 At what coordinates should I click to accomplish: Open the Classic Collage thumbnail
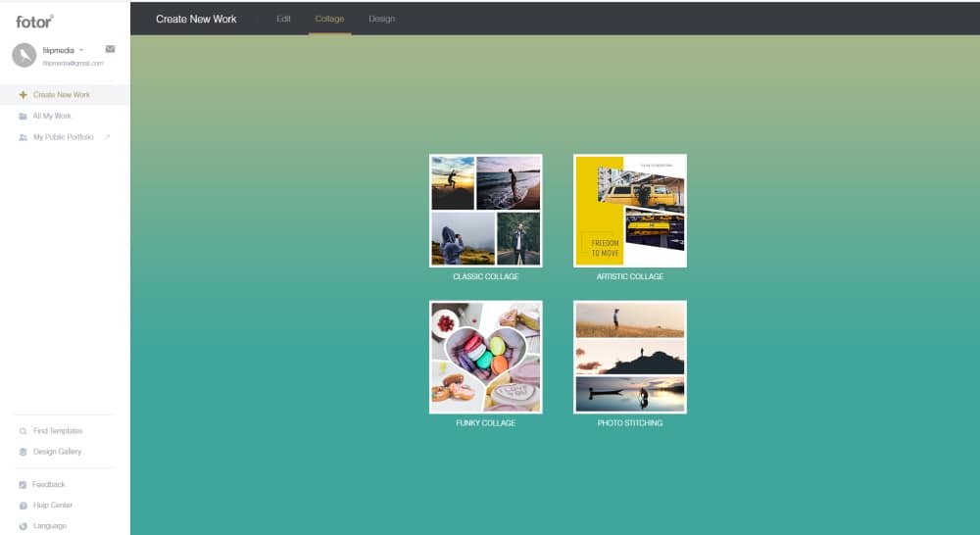485,211
